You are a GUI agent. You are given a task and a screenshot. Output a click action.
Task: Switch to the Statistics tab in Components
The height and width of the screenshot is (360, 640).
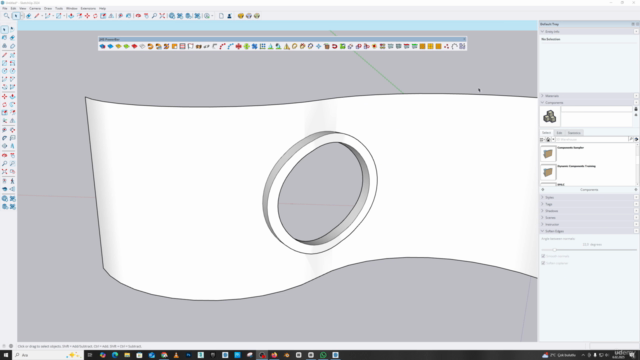tap(574, 133)
